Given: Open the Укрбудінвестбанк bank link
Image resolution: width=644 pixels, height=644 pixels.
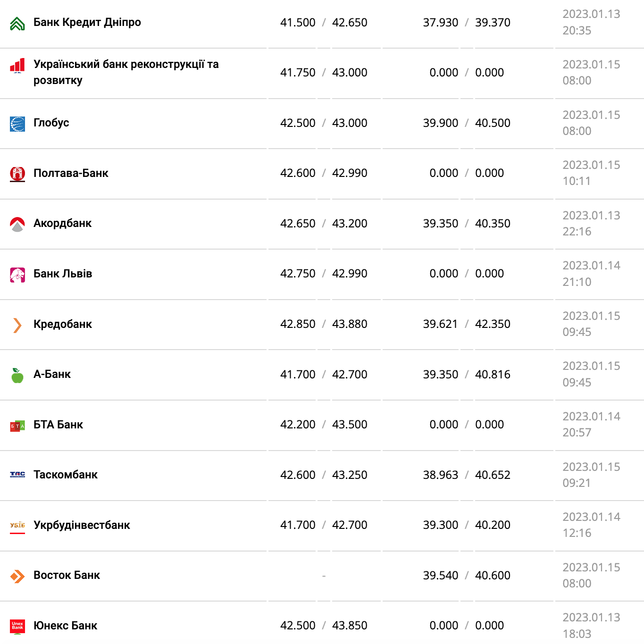Looking at the screenshot, I should tap(82, 525).
